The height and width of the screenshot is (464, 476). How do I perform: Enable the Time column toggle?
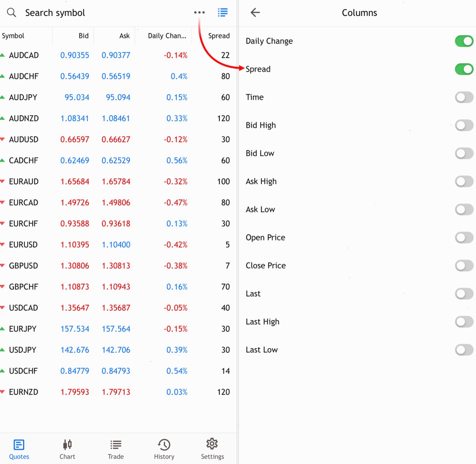[464, 97]
